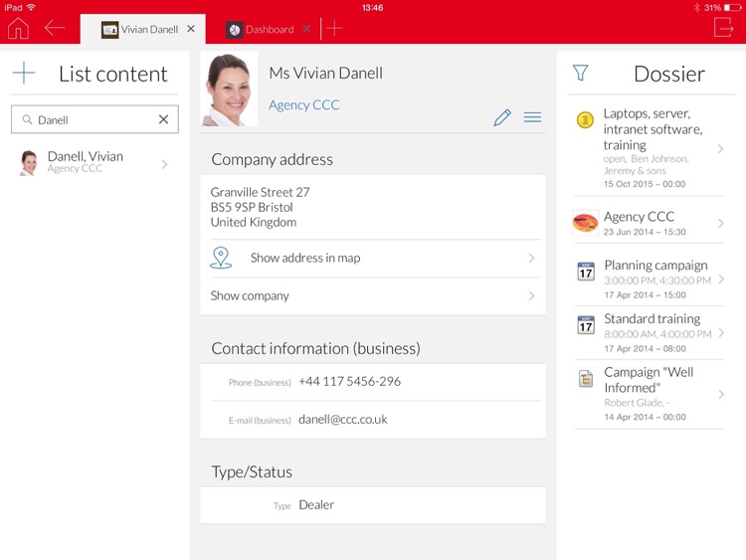The image size is (746, 560).
Task: Select Show address in map
Action: coord(373,258)
